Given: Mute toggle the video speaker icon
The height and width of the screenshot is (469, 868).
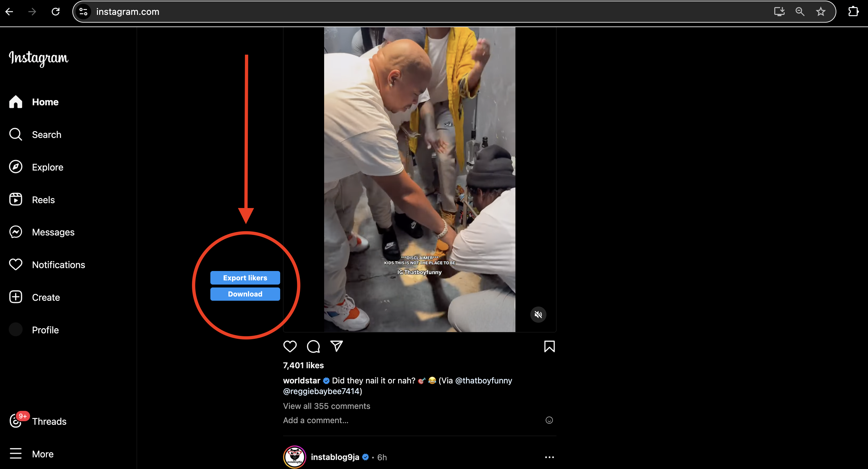Looking at the screenshot, I should 537,314.
